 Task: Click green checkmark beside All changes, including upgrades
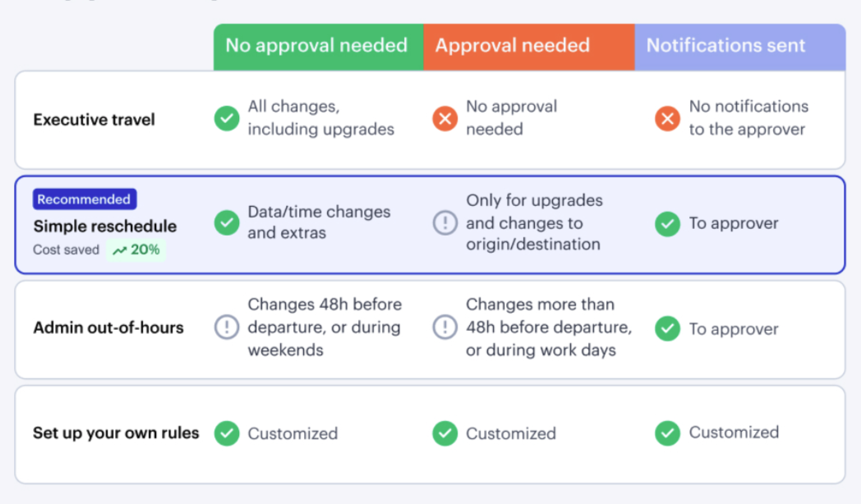tap(227, 118)
